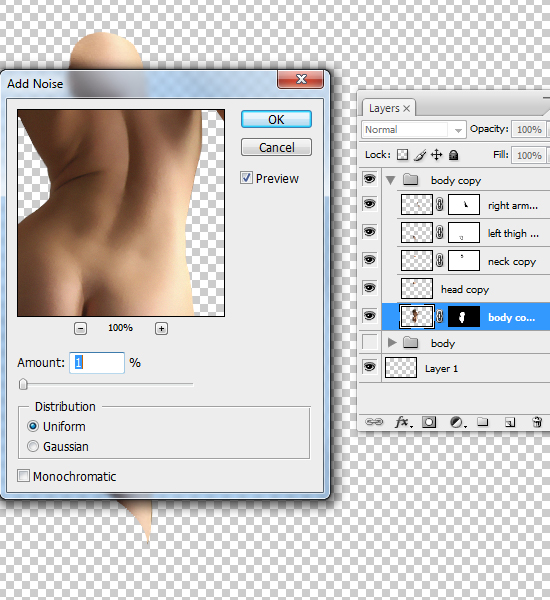Viewport: 550px width, 600px height.
Task: Toggle lock image pixels brush icon
Action: tap(420, 155)
